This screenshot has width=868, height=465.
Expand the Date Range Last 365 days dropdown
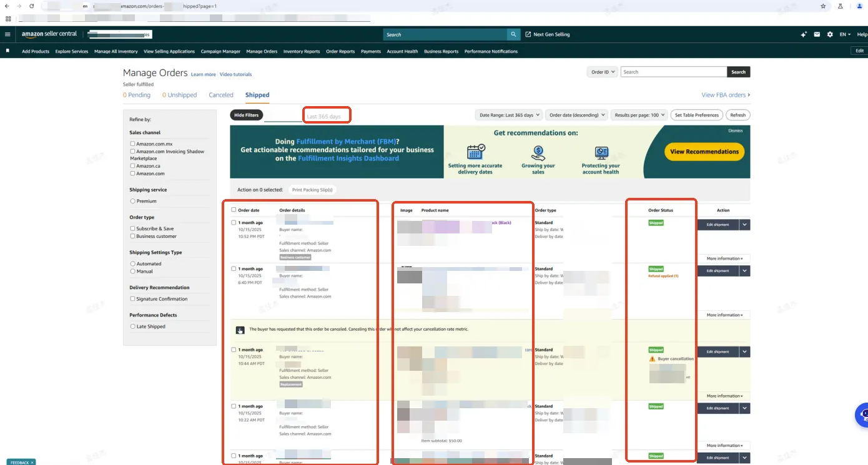tap(508, 115)
